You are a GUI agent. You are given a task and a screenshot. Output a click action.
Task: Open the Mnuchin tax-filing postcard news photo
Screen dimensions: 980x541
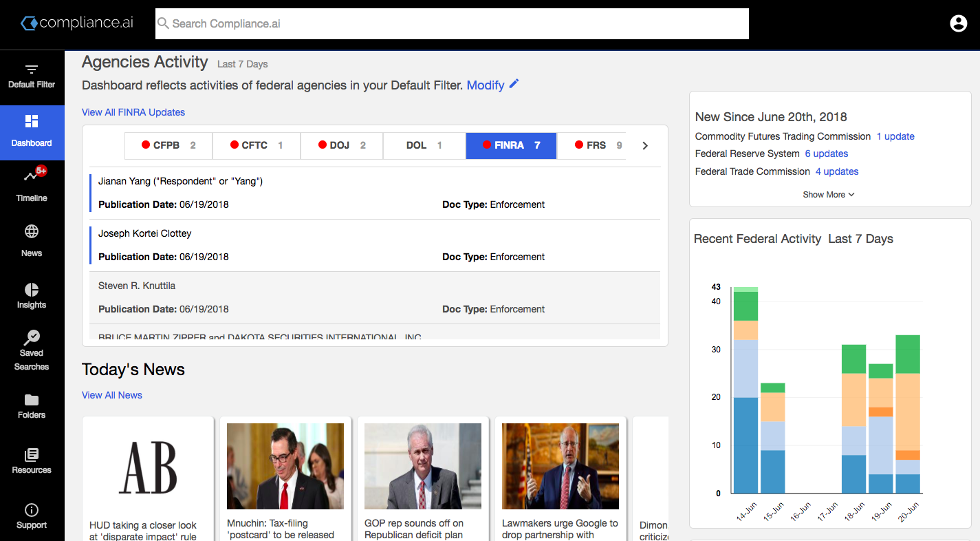click(285, 466)
